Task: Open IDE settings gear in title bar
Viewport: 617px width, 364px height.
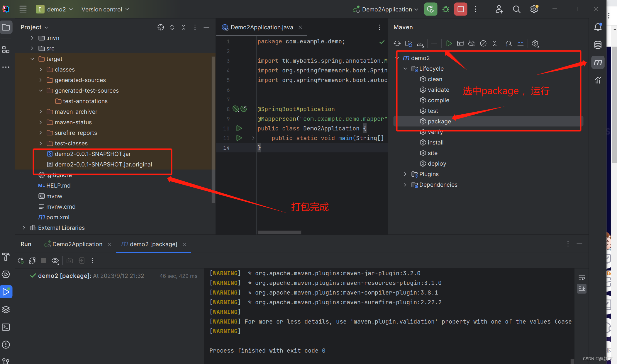Action: [534, 9]
